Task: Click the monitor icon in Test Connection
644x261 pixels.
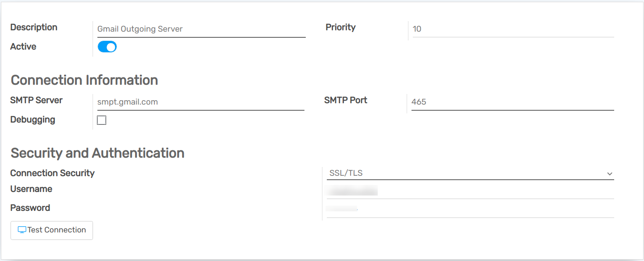Action: (x=22, y=230)
